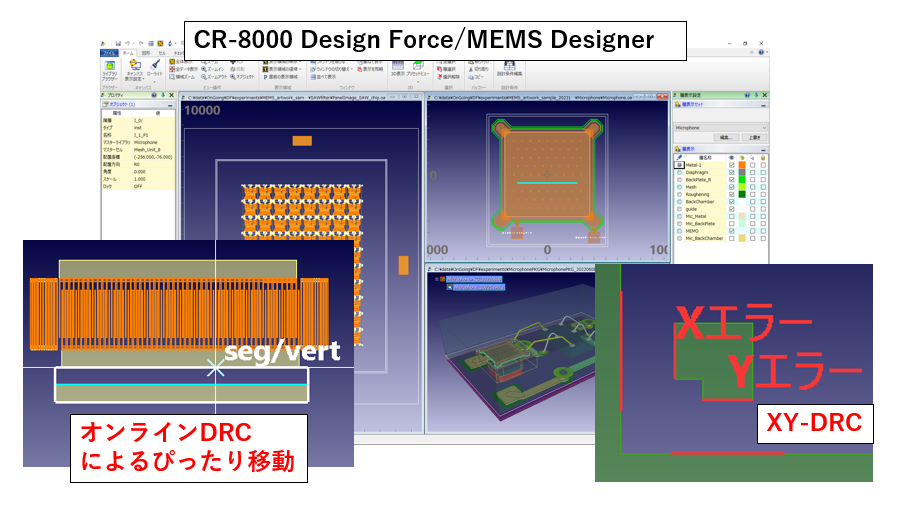Click Deselect (選択解除) in selection group
This screenshot has width=898, height=505.
click(448, 77)
